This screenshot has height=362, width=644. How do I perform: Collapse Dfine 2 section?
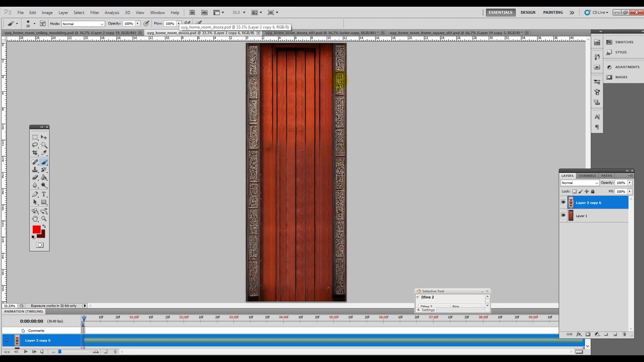click(418, 297)
